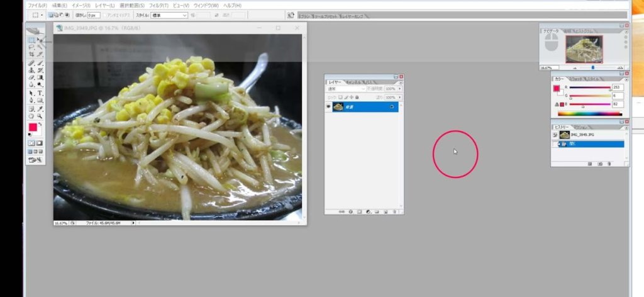Select the Zoom magnifier tool
Viewport: 644px width, 297px height.
click(x=40, y=116)
